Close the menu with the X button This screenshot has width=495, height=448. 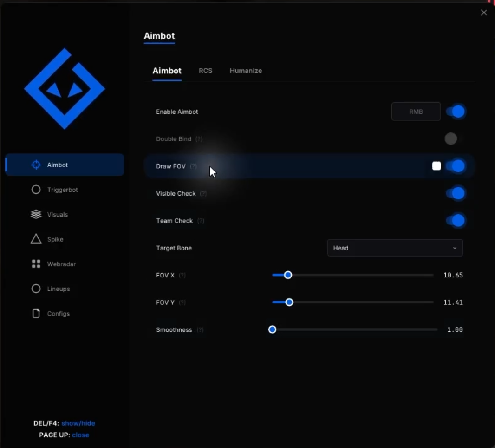pos(484,13)
